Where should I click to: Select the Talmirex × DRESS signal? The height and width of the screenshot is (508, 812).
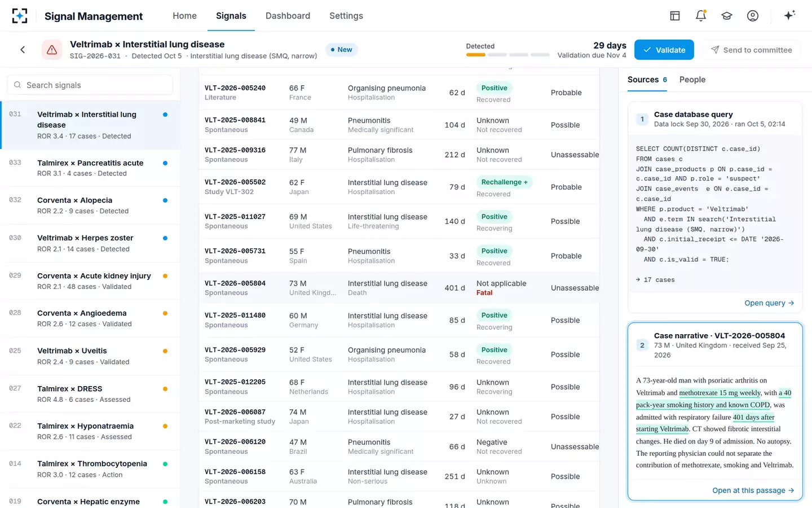coord(90,394)
